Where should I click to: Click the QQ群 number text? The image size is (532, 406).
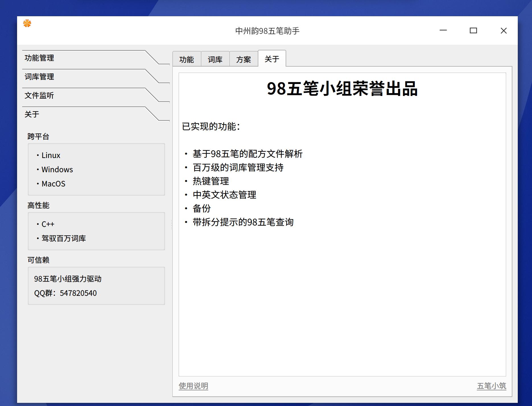tap(65, 293)
